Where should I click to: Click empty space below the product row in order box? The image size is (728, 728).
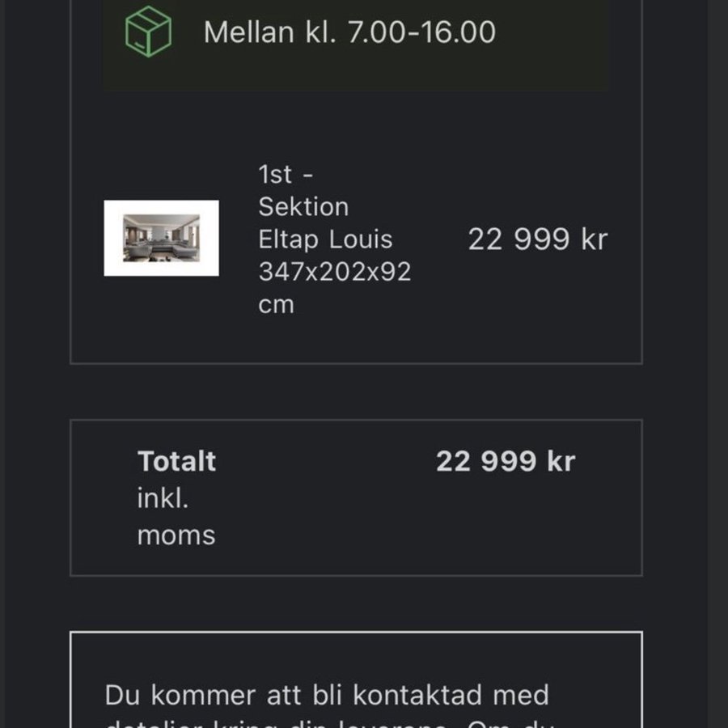coord(356,340)
